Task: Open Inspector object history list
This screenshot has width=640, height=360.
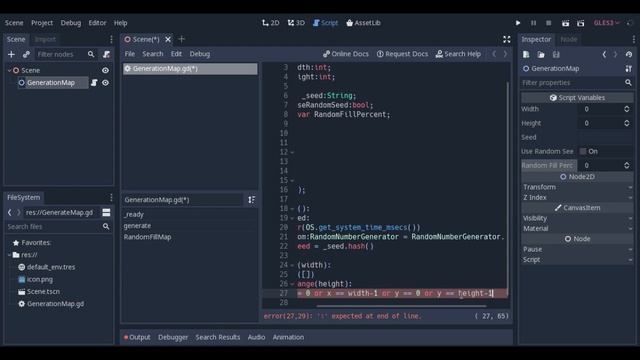Action: click(x=629, y=54)
